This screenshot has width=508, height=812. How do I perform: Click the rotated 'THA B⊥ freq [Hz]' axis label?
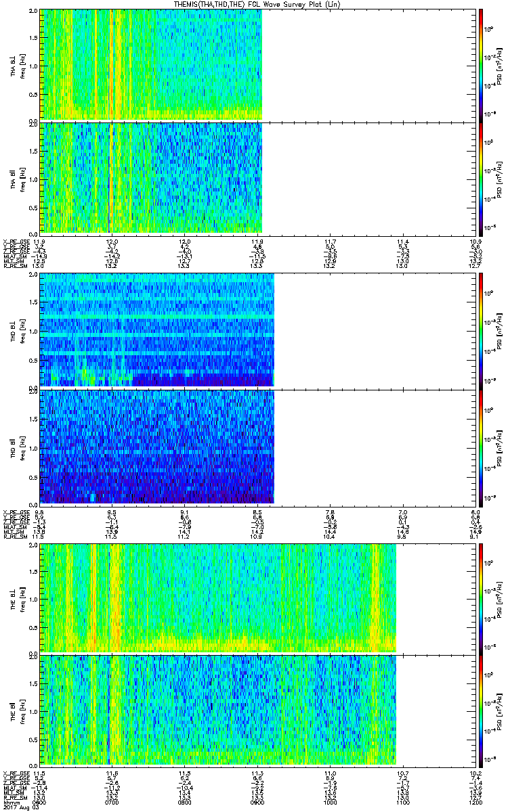[18, 65]
